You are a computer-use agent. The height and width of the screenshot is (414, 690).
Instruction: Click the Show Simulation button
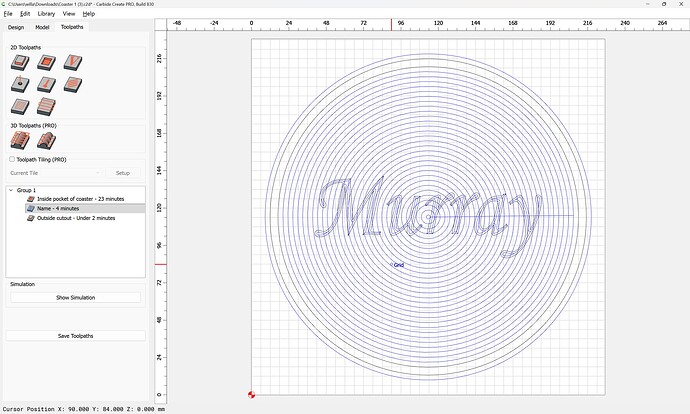(x=76, y=298)
